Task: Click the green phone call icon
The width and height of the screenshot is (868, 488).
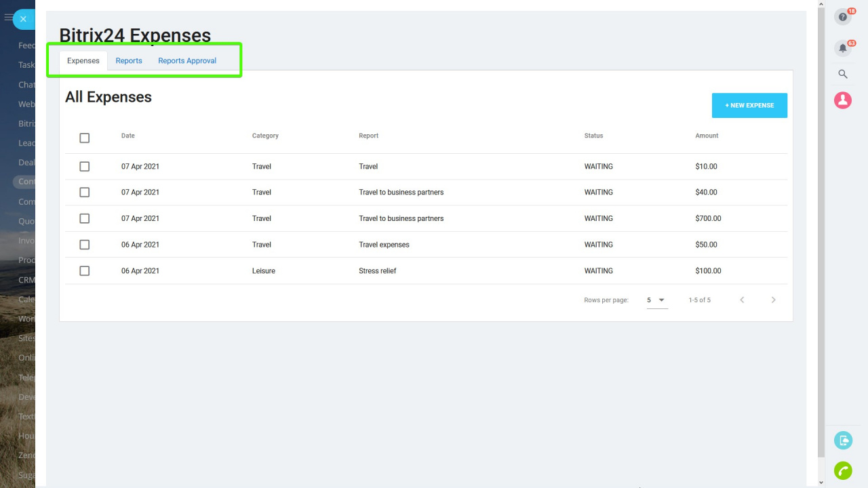Action: pos(843,470)
